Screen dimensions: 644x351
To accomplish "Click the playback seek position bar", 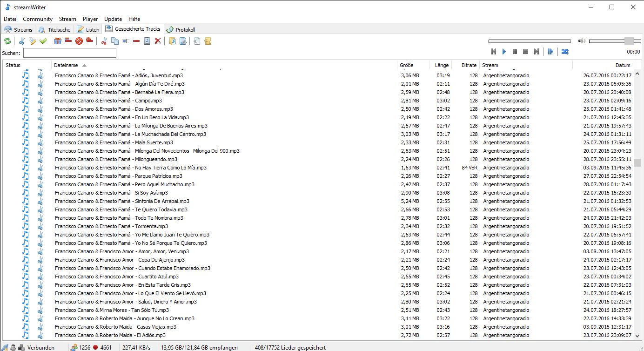I will [x=530, y=41].
